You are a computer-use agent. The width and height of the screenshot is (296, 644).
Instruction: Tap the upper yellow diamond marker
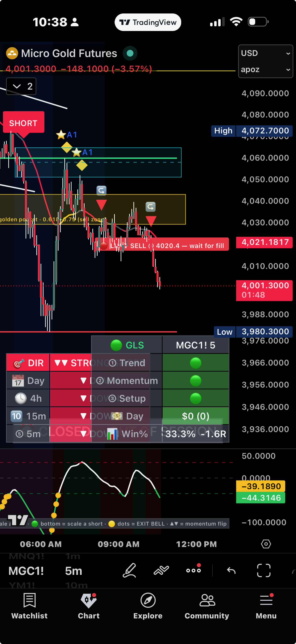[67, 148]
